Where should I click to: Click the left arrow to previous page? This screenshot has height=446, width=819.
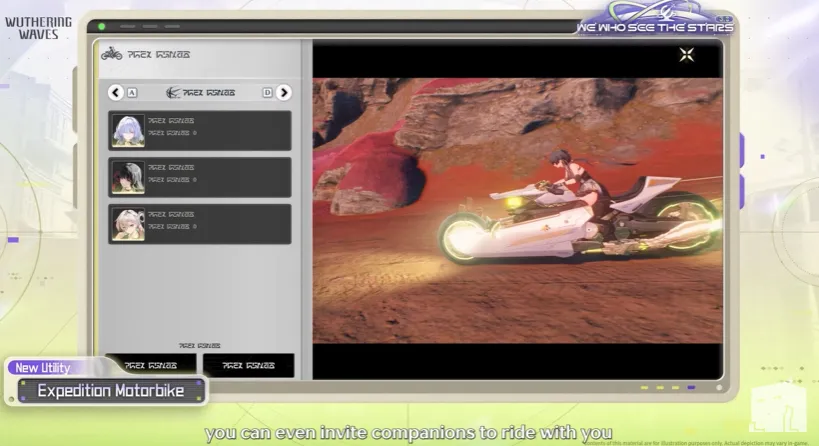point(116,92)
